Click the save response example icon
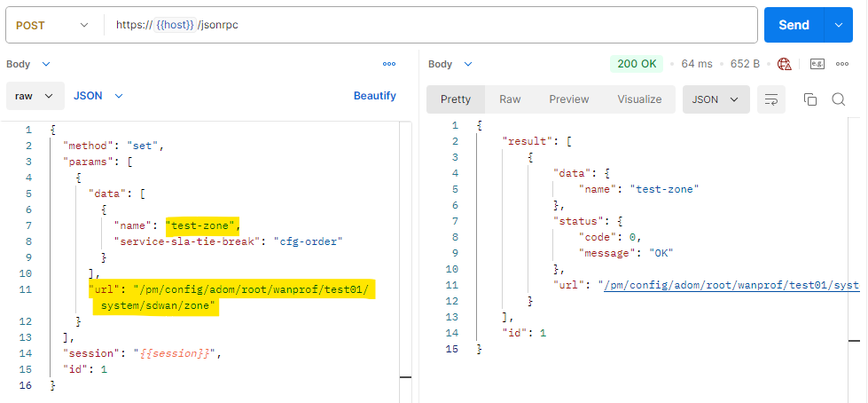The width and height of the screenshot is (868, 403). click(x=817, y=64)
